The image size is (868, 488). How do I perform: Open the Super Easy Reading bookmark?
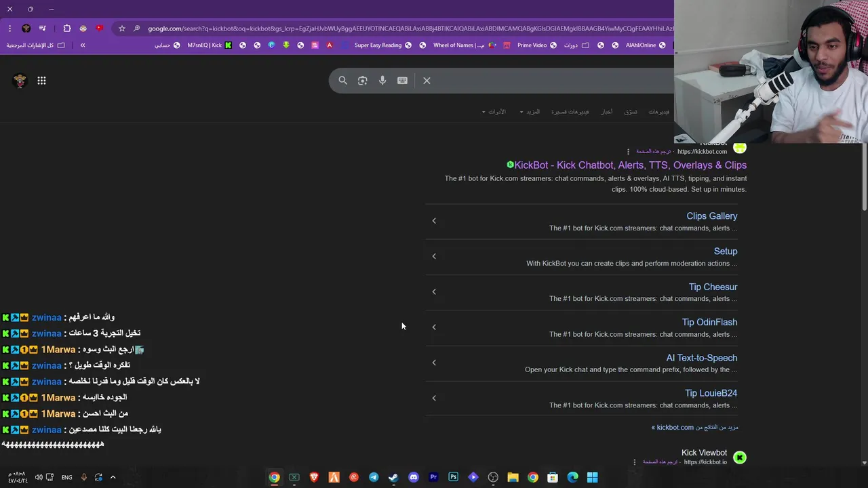(x=383, y=45)
